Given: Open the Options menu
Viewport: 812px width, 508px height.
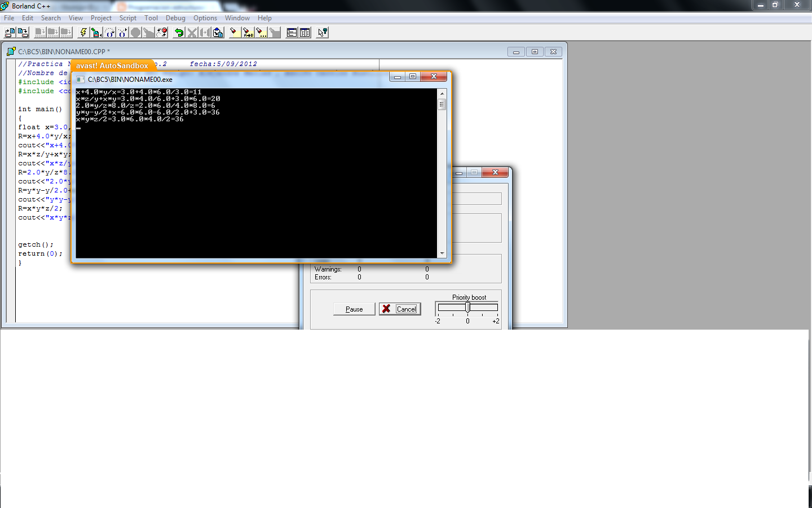Looking at the screenshot, I should tap(205, 17).
